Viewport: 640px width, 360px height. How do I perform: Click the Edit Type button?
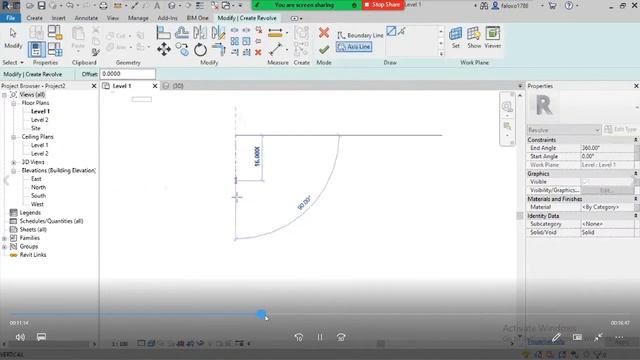coord(620,129)
